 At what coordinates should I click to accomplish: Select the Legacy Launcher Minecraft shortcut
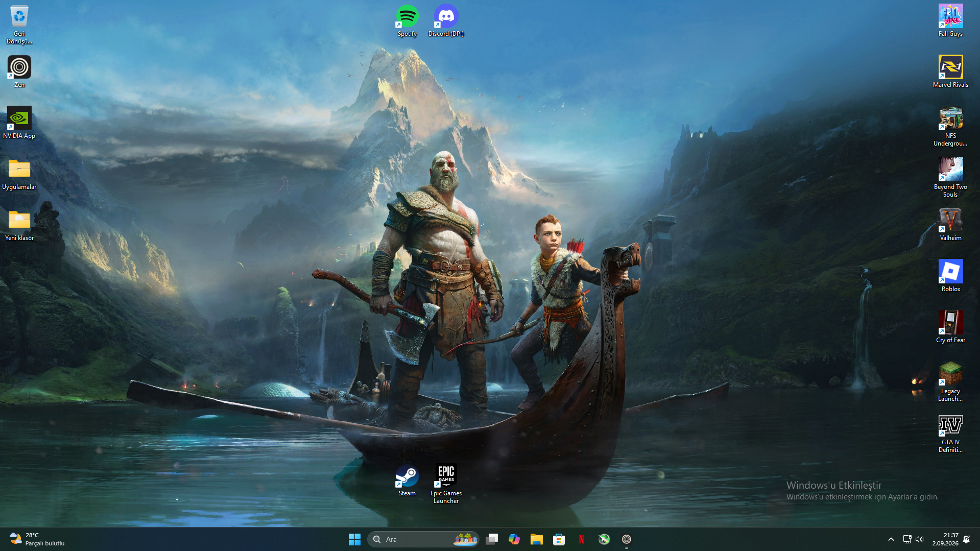pos(951,382)
